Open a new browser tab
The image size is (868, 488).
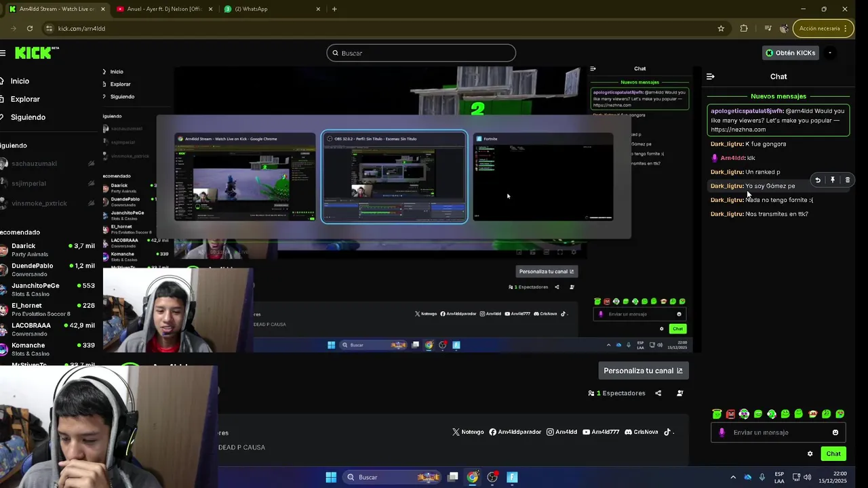tap(334, 9)
